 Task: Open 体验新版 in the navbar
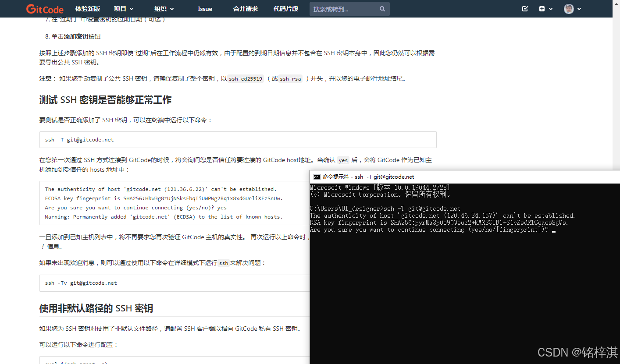pyautogui.click(x=88, y=9)
